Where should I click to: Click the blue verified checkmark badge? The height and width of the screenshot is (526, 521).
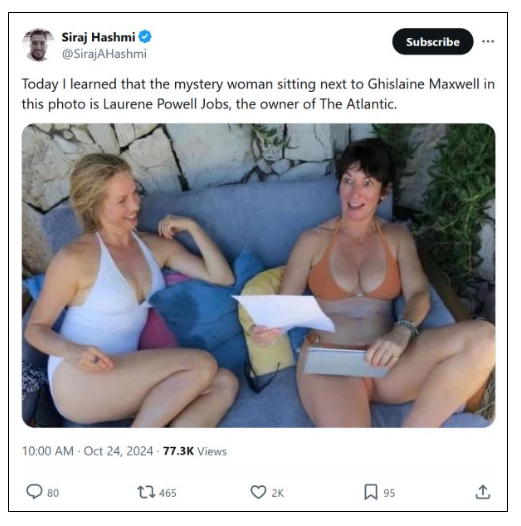145,37
